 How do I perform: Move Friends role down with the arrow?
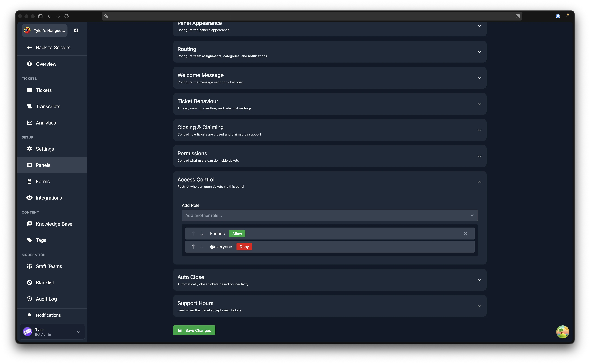pyautogui.click(x=202, y=234)
